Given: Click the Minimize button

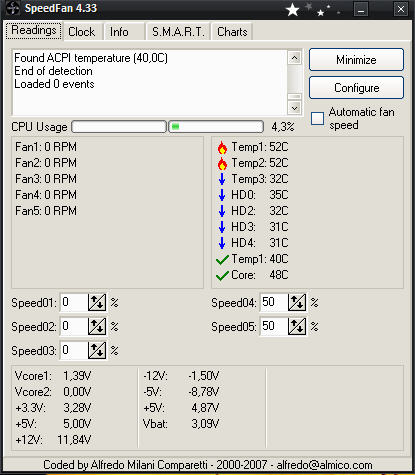Looking at the screenshot, I should (x=356, y=60).
